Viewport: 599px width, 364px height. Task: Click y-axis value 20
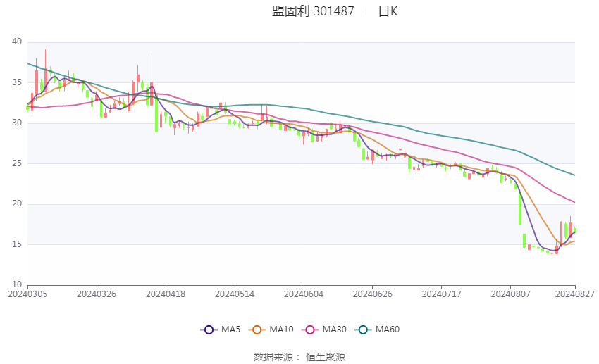pos(17,203)
